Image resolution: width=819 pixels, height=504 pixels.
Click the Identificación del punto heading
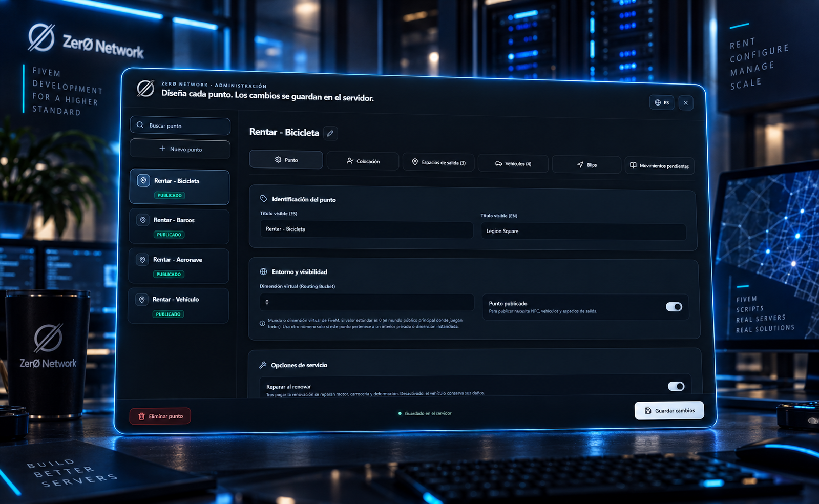coord(304,199)
